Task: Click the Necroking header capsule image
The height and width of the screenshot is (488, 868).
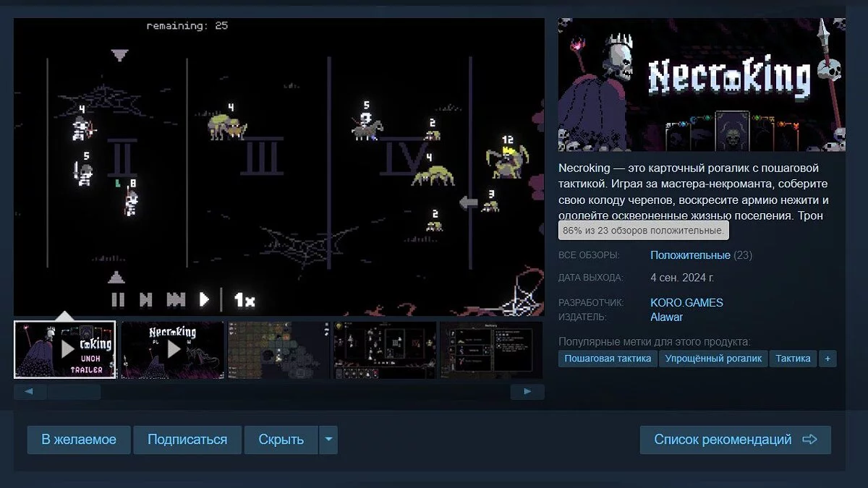Action: click(702, 85)
